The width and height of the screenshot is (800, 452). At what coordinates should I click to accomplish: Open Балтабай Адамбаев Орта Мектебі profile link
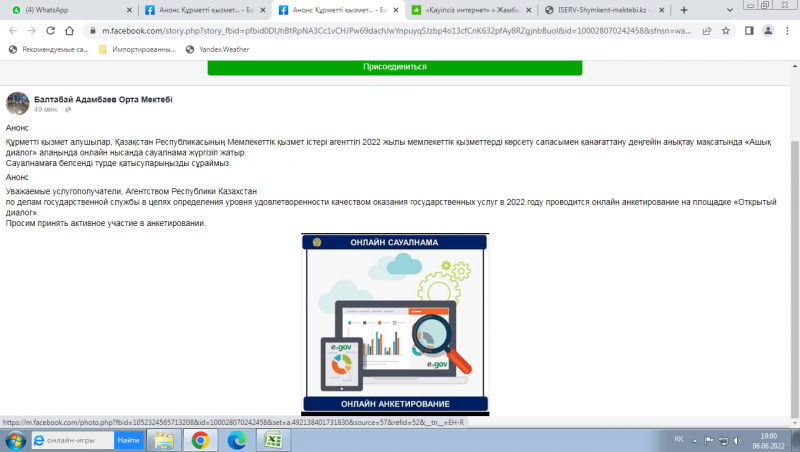tap(103, 99)
